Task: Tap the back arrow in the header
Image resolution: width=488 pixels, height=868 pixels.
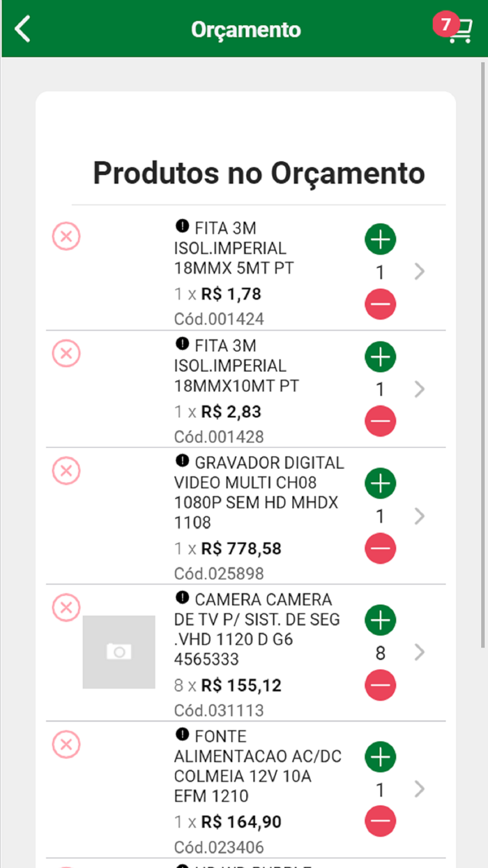Action: point(21,29)
